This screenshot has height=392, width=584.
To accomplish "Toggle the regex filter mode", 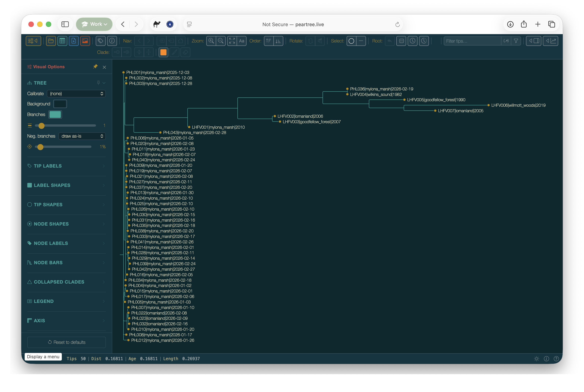I will [x=506, y=41].
